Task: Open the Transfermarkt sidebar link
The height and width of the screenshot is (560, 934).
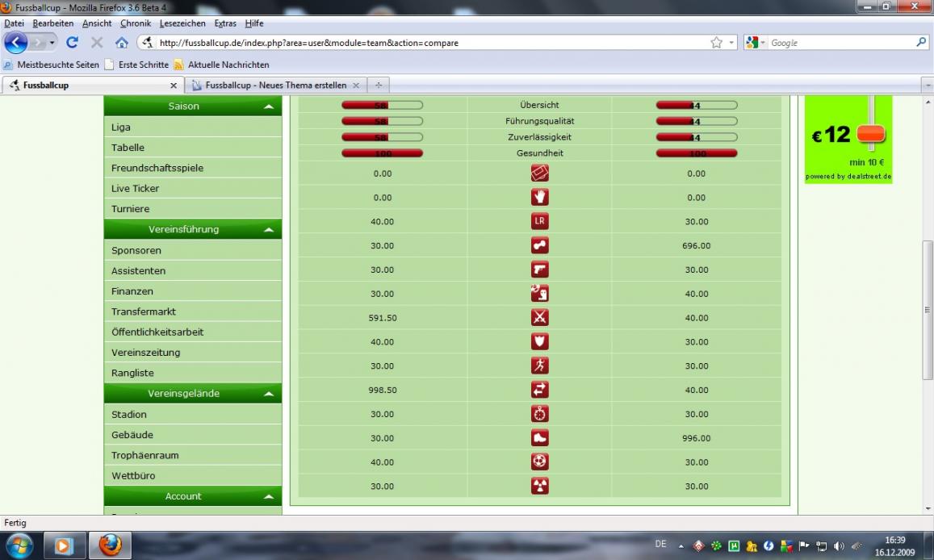Action: click(144, 311)
